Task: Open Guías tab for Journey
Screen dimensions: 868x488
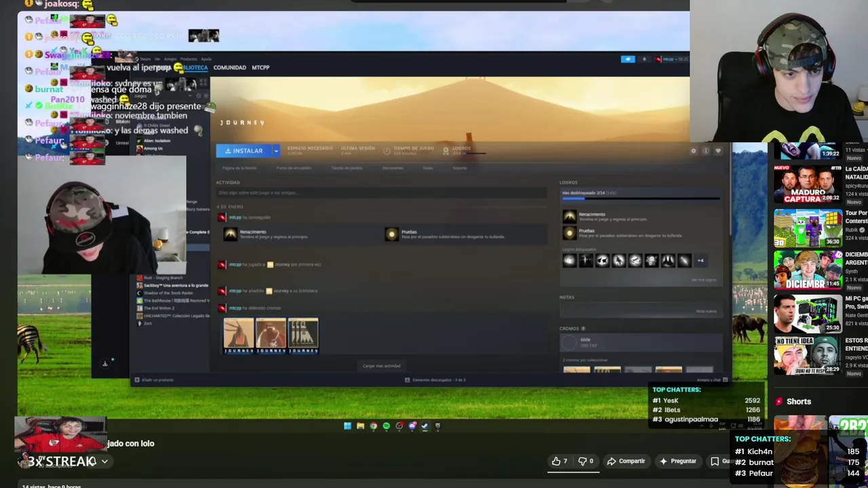Action: point(428,168)
